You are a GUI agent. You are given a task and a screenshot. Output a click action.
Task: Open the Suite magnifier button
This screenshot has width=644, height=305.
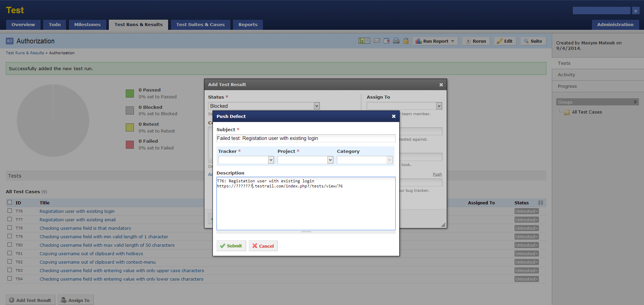(533, 41)
